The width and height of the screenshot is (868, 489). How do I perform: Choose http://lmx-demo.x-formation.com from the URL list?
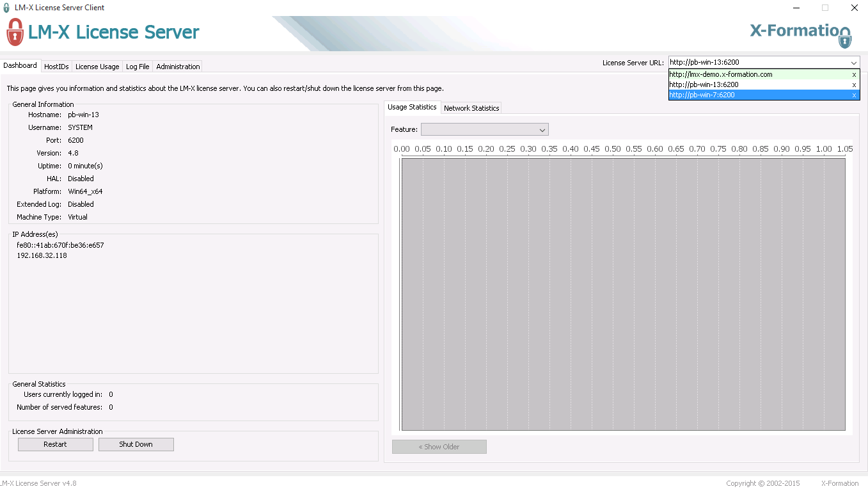pos(759,74)
